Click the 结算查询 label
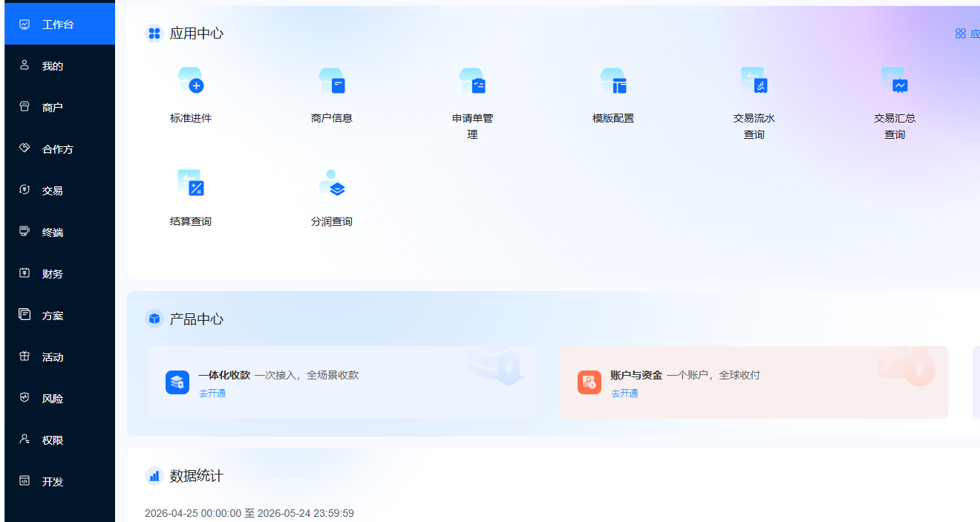Image resolution: width=980 pixels, height=522 pixels. tap(191, 221)
